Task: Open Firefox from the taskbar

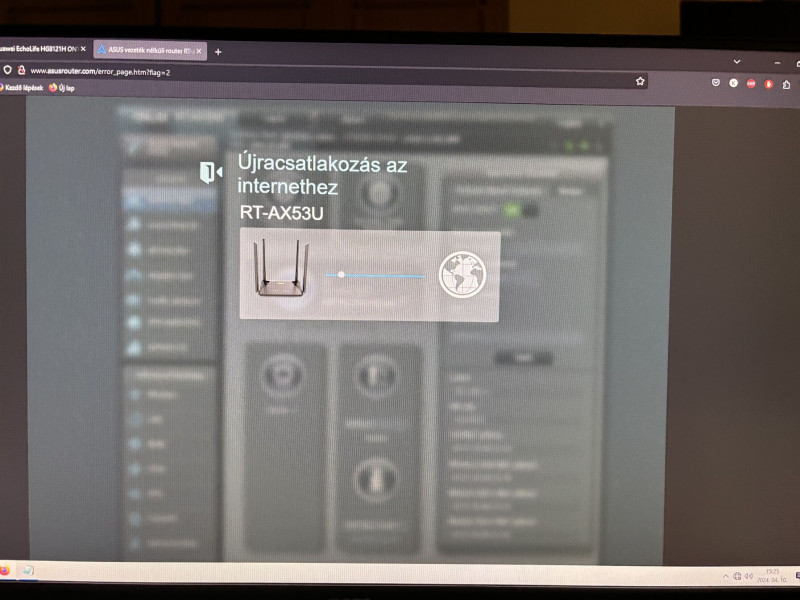Action: [x=4, y=569]
